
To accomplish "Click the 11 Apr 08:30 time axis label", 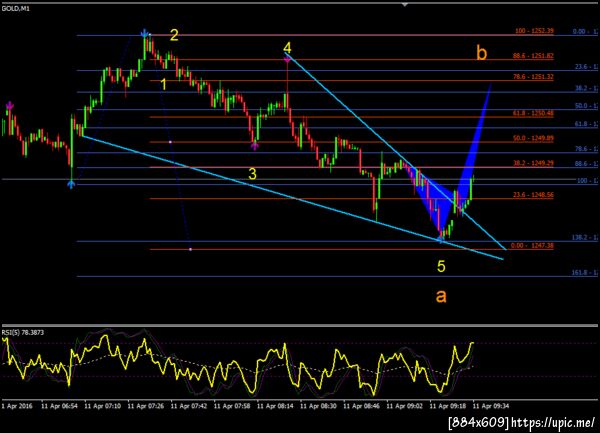I will pos(318,406).
